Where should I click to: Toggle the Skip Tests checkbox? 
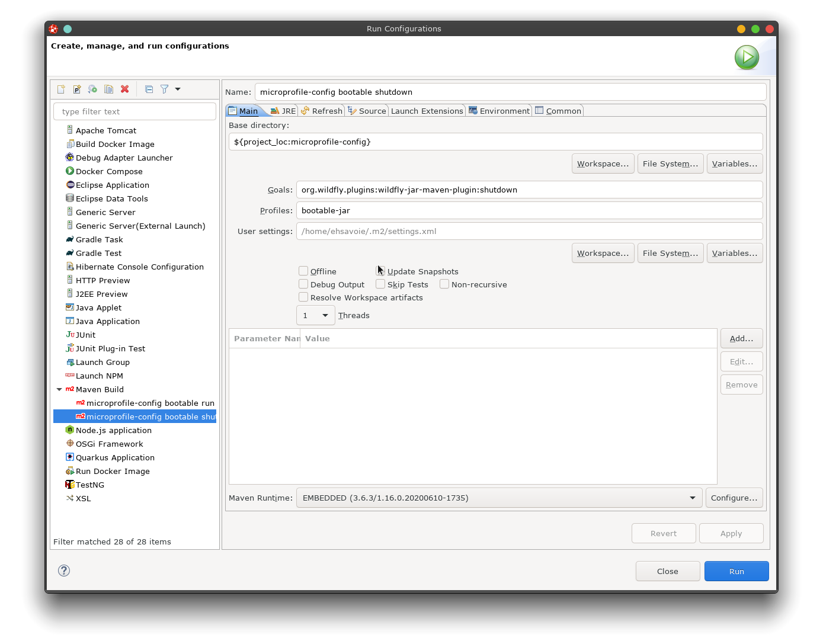click(x=380, y=284)
